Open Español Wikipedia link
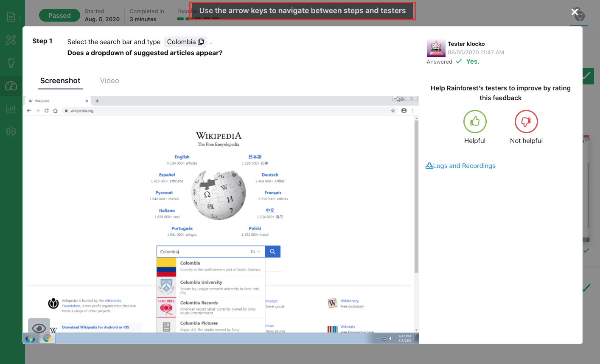The width and height of the screenshot is (600, 364). pyautogui.click(x=167, y=175)
